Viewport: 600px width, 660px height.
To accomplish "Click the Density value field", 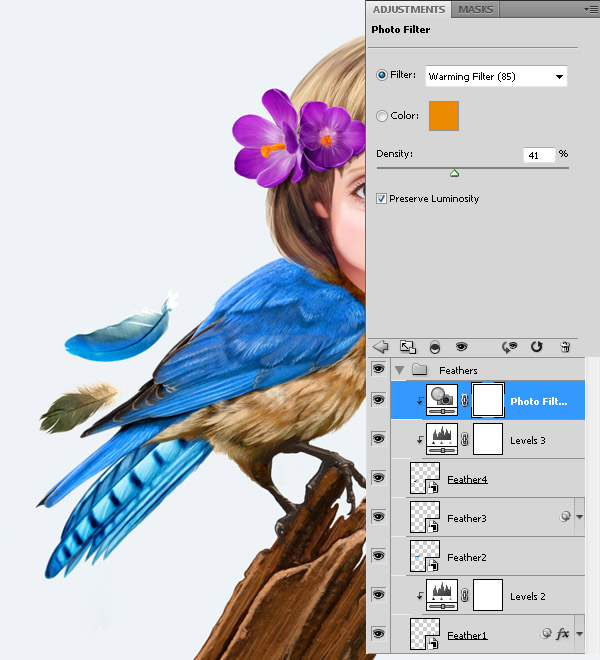I will click(x=538, y=155).
